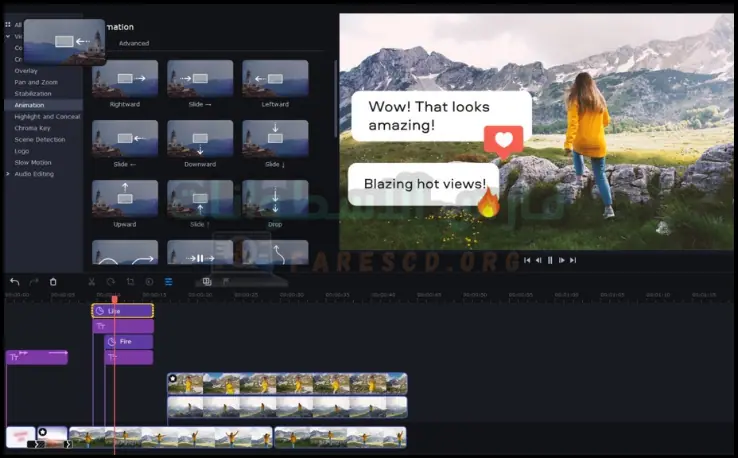Pick the Drop animation thumbnail
Screen dimensions: 738x458
click(275, 199)
